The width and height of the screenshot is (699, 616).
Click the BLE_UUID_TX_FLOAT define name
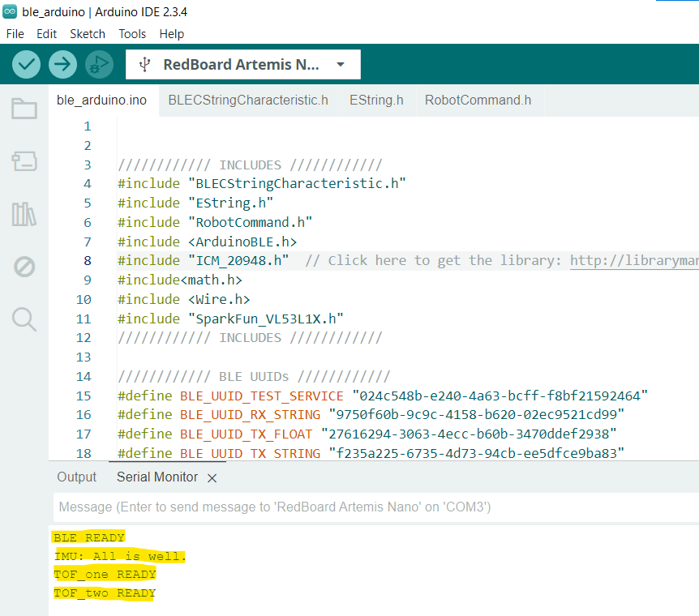point(246,434)
